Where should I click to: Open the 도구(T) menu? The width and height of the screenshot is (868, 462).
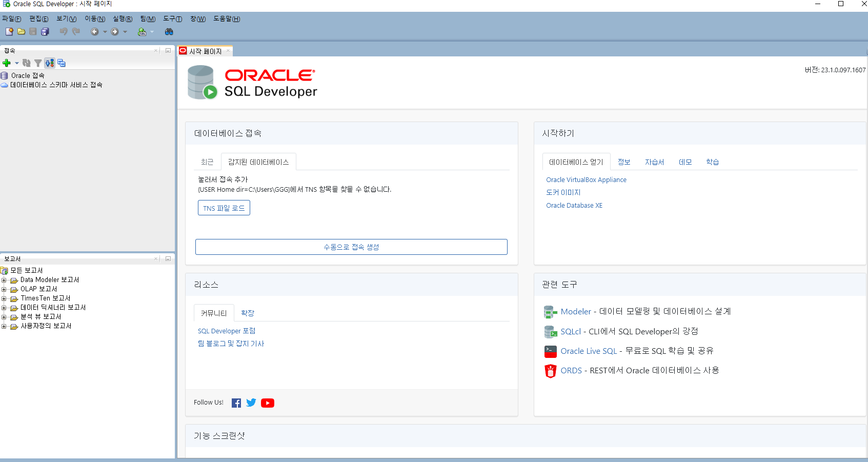tap(173, 19)
